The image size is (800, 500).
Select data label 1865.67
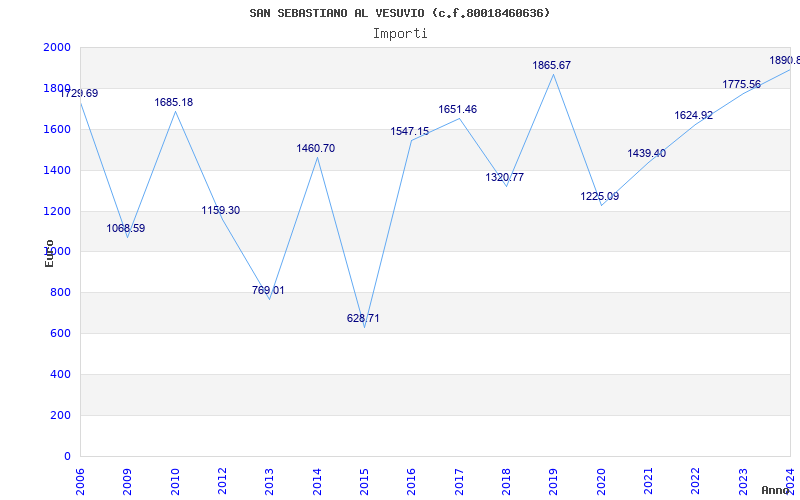(552, 65)
